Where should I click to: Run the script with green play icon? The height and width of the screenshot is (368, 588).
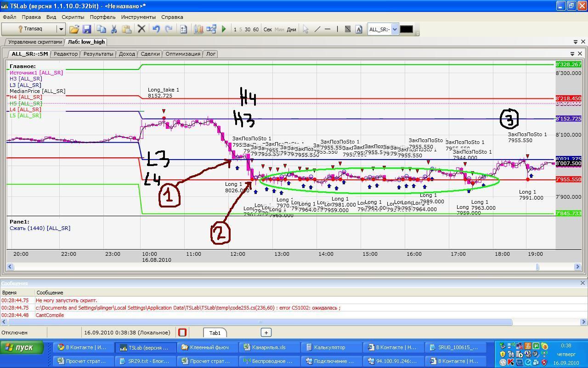point(224,29)
